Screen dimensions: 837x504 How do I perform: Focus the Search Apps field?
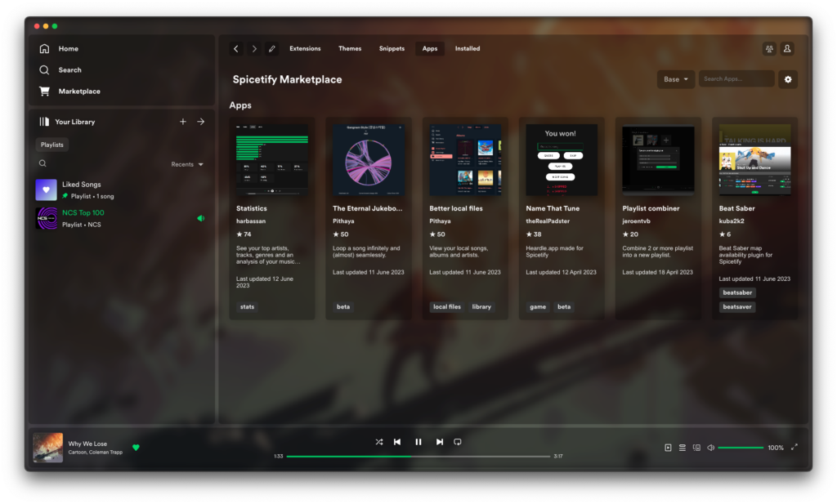(736, 79)
